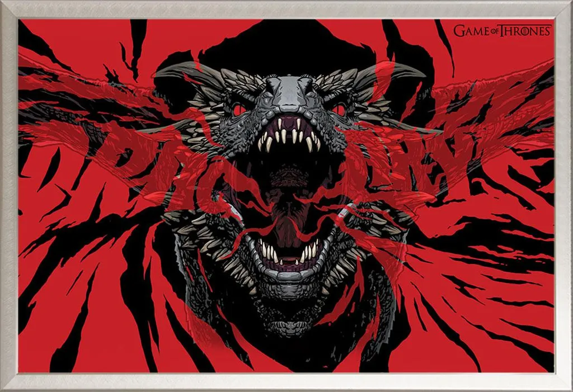Screen dimensions: 573x392
Task: Click the "Game of Thrones" logo text
Action: click(x=502, y=31)
